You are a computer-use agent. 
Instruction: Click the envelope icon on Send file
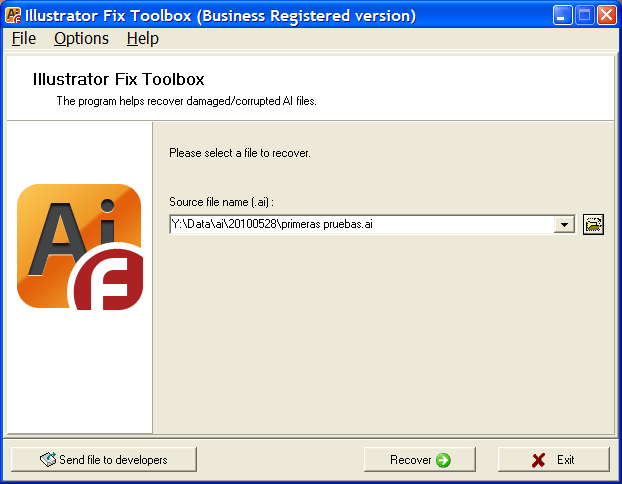pyautogui.click(x=48, y=459)
